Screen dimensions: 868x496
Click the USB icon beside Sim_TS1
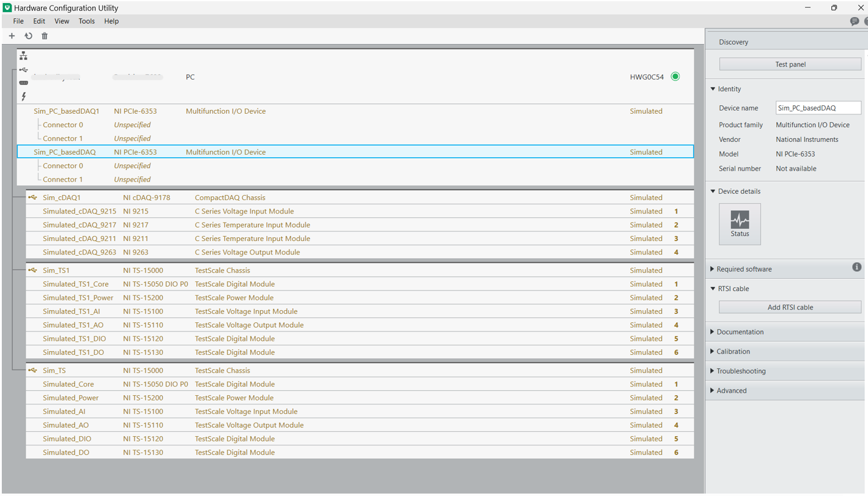coord(32,270)
